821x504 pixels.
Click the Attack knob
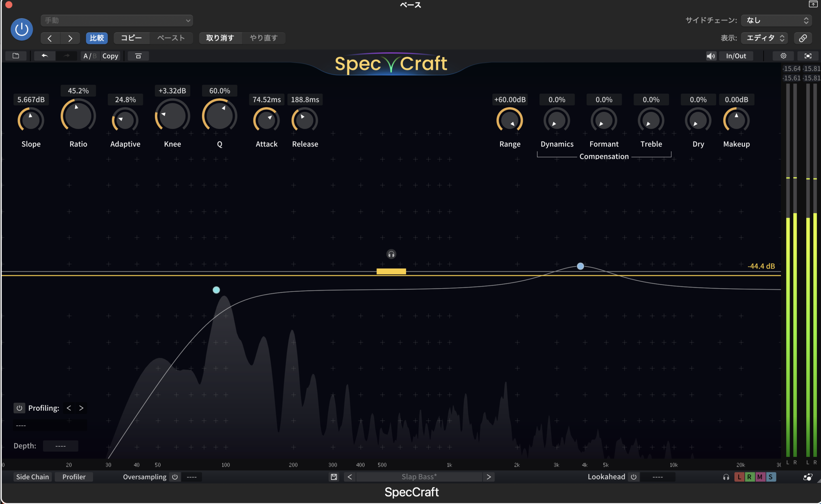point(266,120)
